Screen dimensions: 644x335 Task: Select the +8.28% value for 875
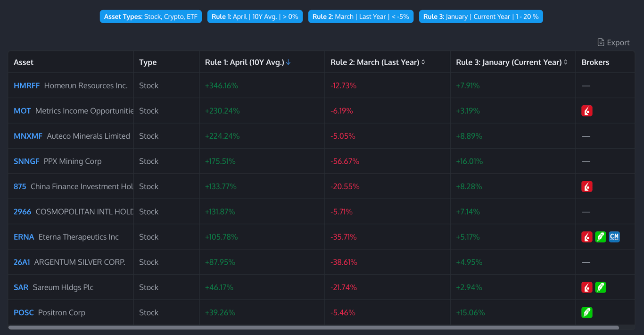(469, 186)
